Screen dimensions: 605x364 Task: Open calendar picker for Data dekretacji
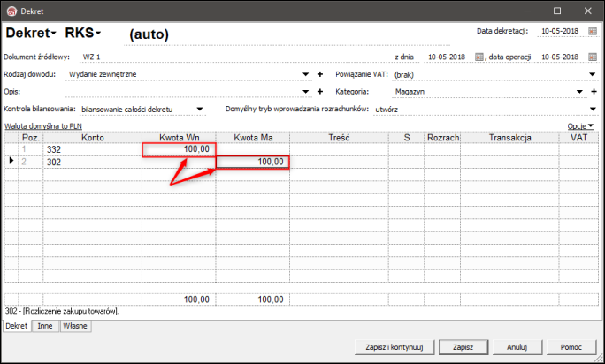(593, 31)
